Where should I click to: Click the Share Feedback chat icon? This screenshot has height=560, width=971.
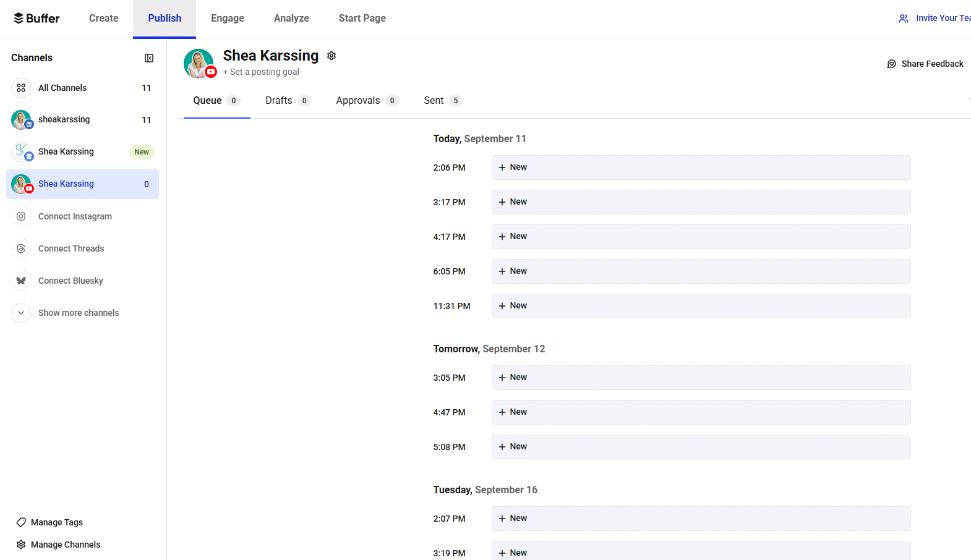click(891, 64)
